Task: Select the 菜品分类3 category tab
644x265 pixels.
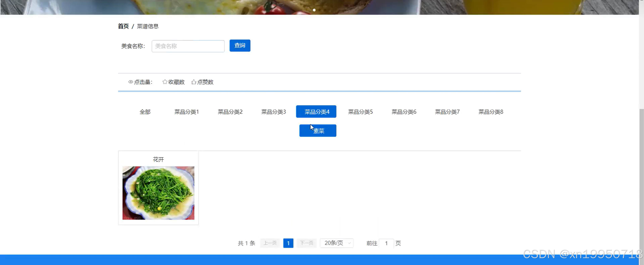Action: (x=273, y=112)
